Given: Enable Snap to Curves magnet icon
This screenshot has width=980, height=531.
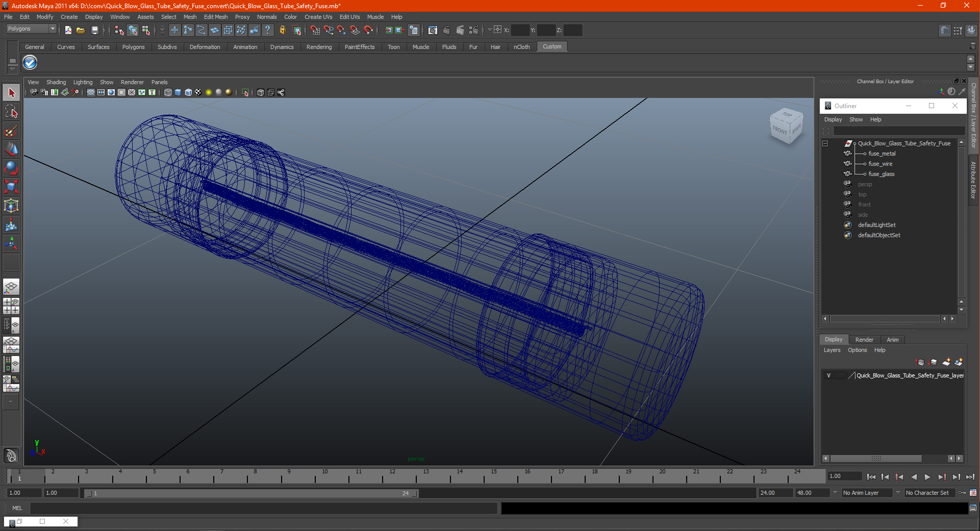Looking at the screenshot, I should tap(328, 30).
